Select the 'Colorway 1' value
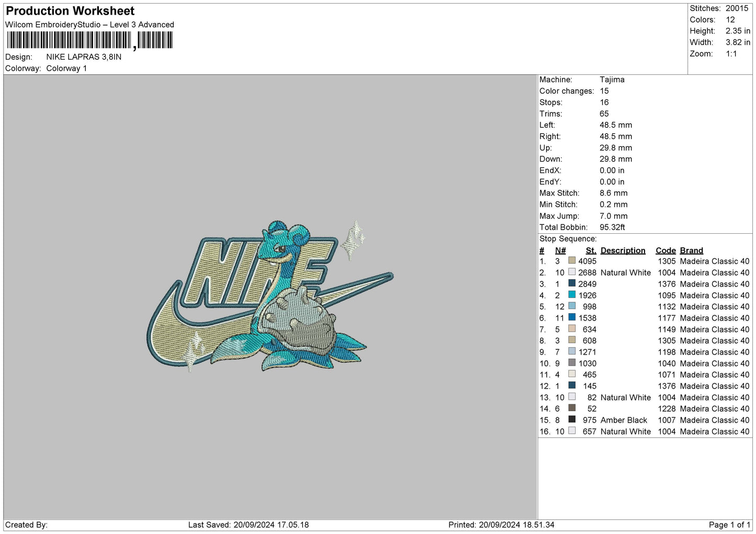This screenshot has height=534, width=756. coord(66,69)
